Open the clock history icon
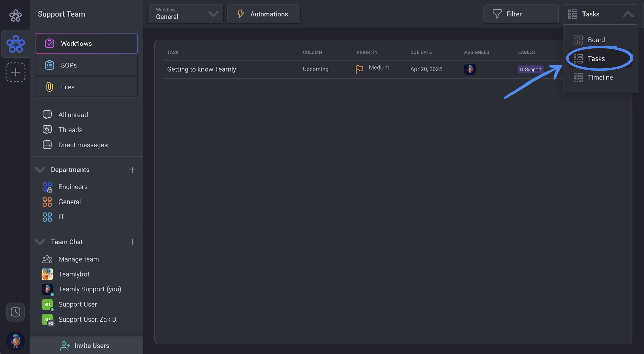 [x=16, y=312]
